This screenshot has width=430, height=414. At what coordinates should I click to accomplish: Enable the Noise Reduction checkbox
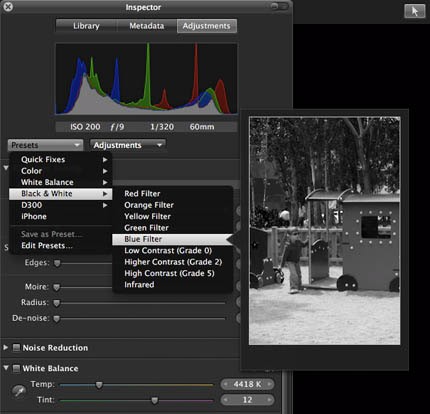(16, 348)
